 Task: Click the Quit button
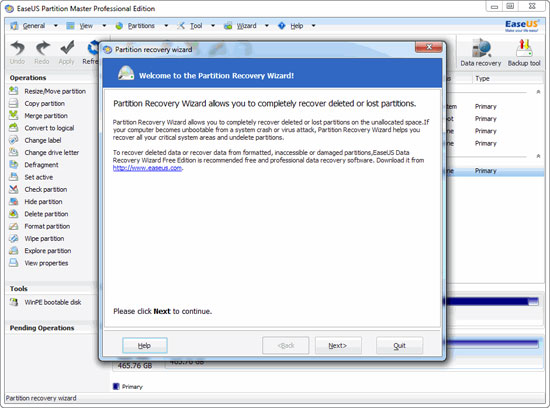(x=399, y=346)
